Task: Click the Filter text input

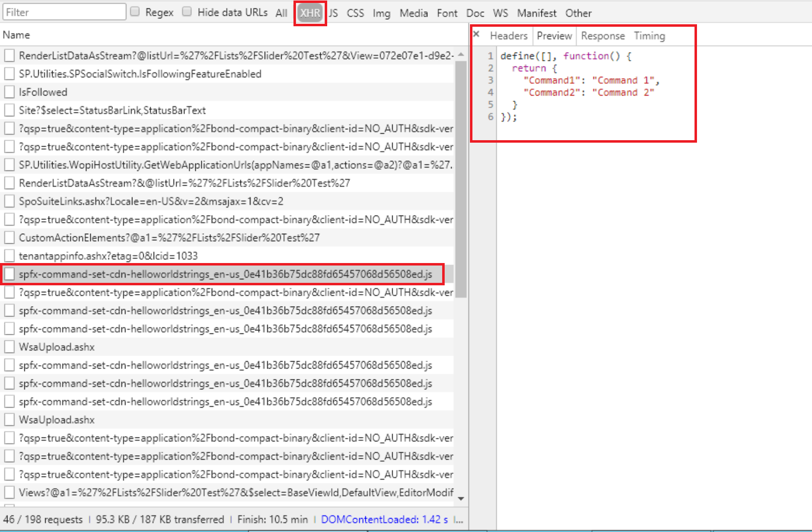Action: pos(63,11)
